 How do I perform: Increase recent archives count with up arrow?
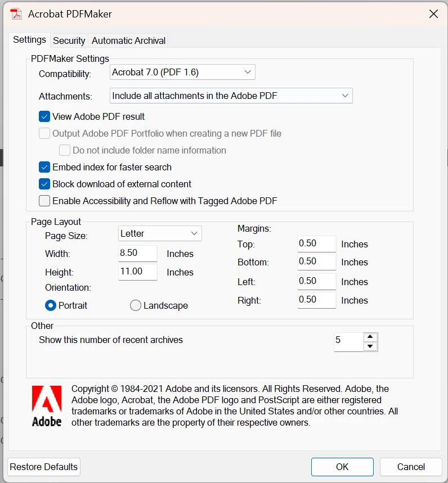point(370,337)
